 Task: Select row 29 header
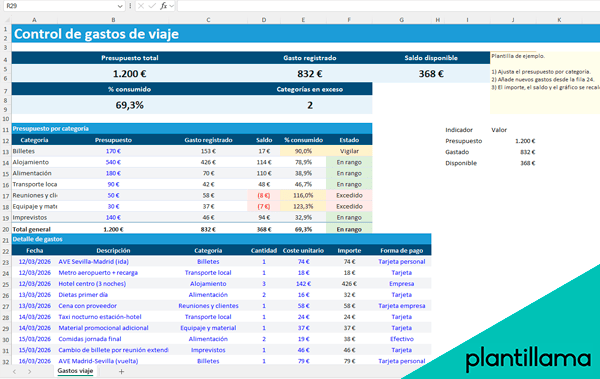coord(6,328)
